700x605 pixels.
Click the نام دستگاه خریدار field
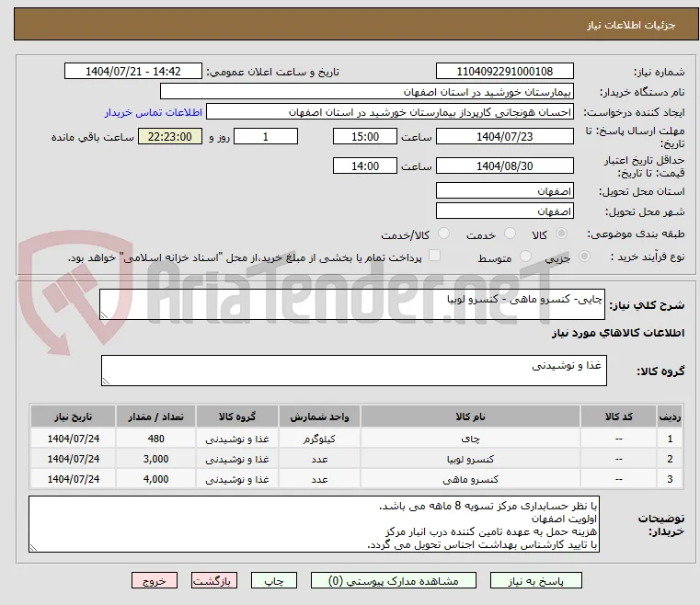tap(366, 91)
